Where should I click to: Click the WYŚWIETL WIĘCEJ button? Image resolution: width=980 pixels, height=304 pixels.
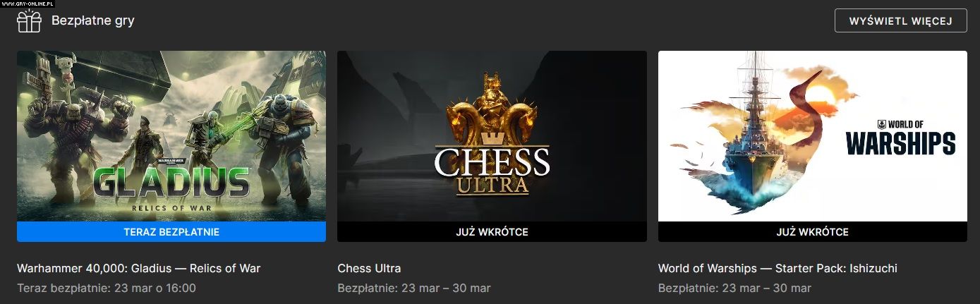901,20
